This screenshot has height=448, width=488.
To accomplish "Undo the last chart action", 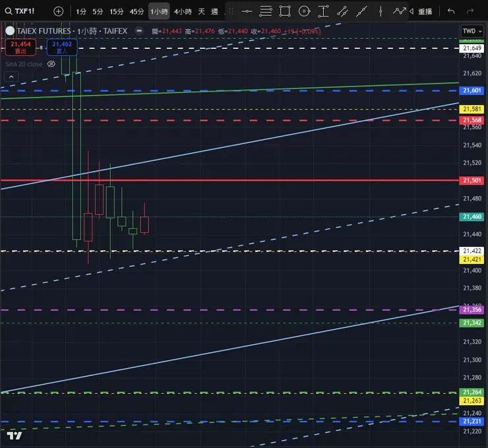I will point(451,11).
